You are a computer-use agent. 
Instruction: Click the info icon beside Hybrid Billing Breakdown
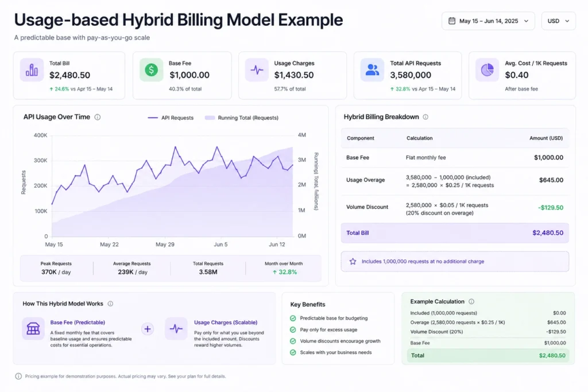(x=425, y=117)
